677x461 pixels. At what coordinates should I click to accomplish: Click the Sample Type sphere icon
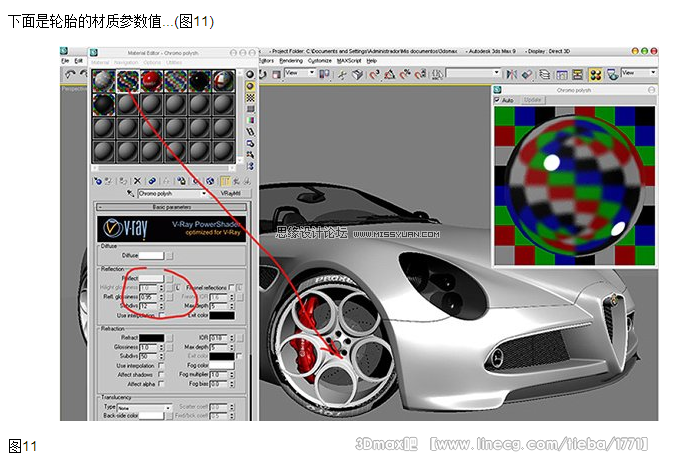250,74
